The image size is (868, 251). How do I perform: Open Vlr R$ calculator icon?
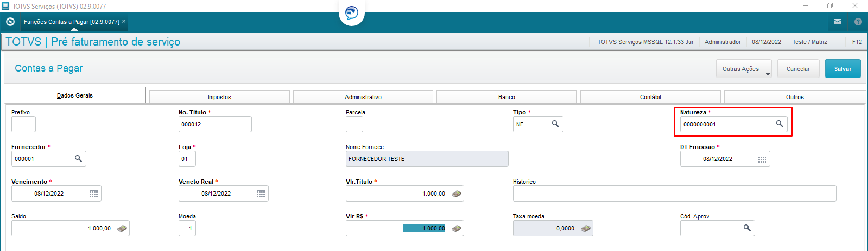pos(457,228)
